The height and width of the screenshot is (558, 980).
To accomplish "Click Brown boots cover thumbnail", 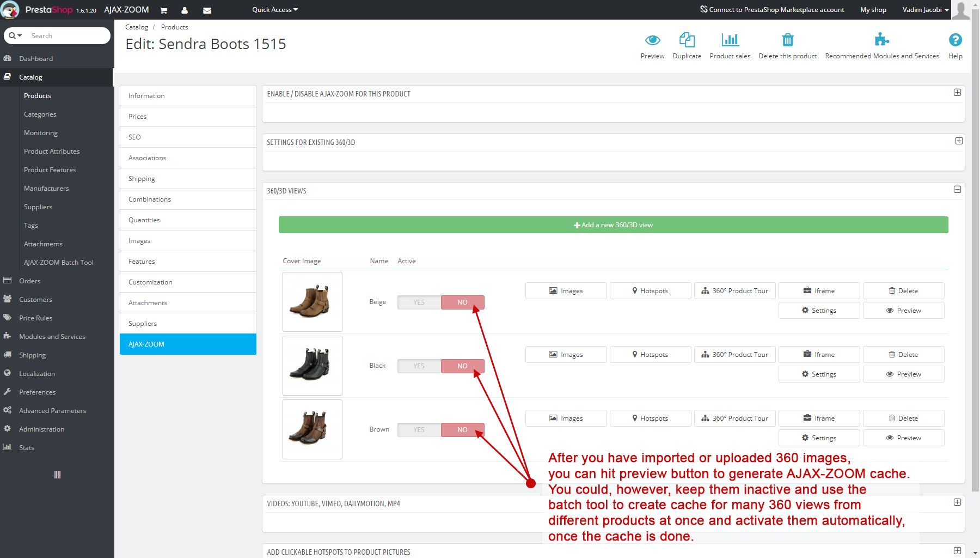I will point(313,429).
